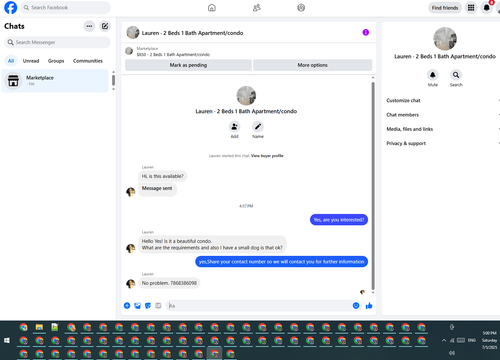Open File Explorer from taskbar
500x360 pixels.
pos(39,327)
